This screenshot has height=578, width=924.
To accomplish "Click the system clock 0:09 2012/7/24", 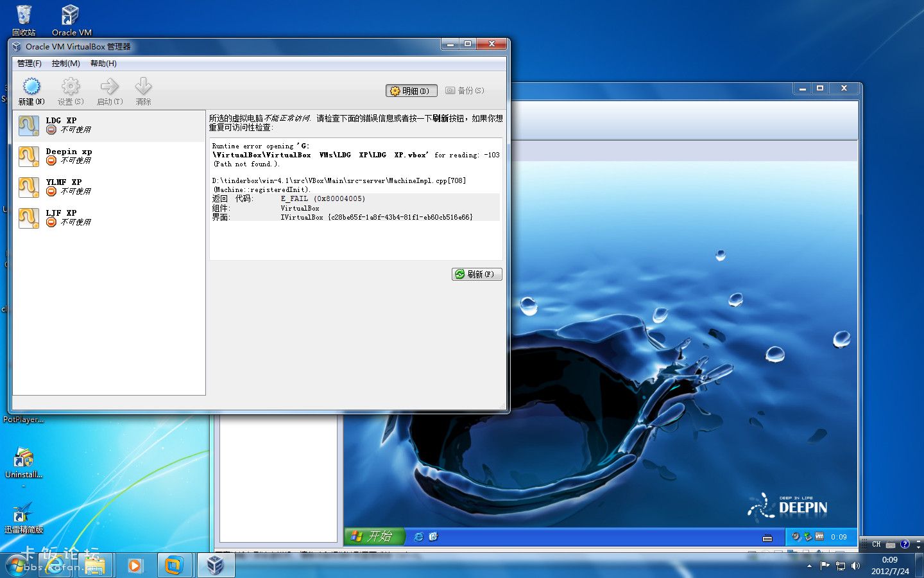I will [x=890, y=566].
